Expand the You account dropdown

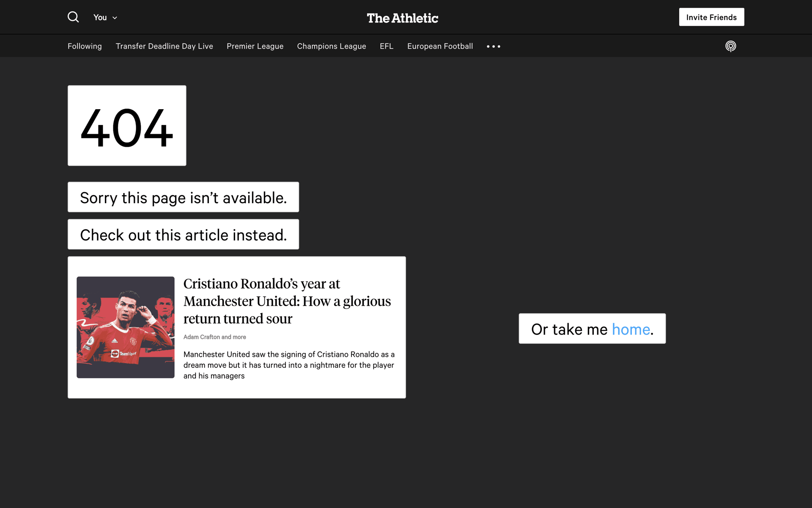(x=105, y=17)
